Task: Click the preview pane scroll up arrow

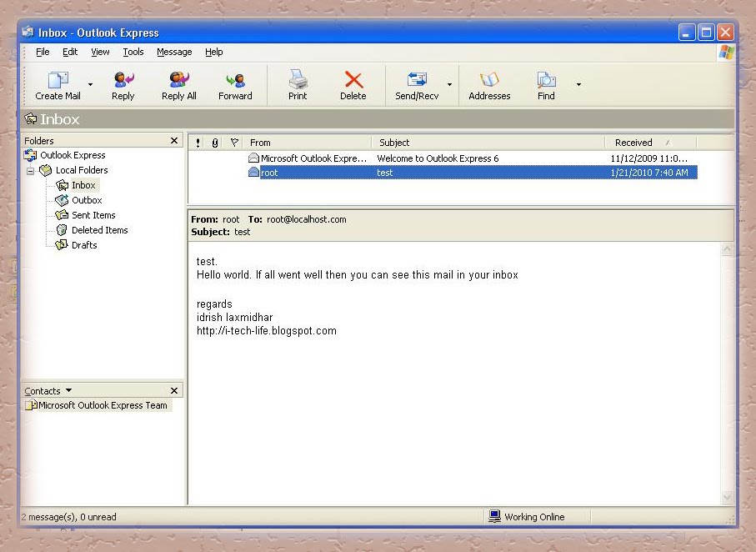Action: [x=727, y=249]
